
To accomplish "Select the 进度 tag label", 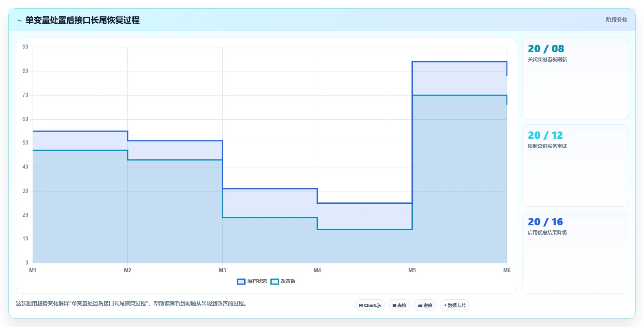I will click(x=428, y=305).
